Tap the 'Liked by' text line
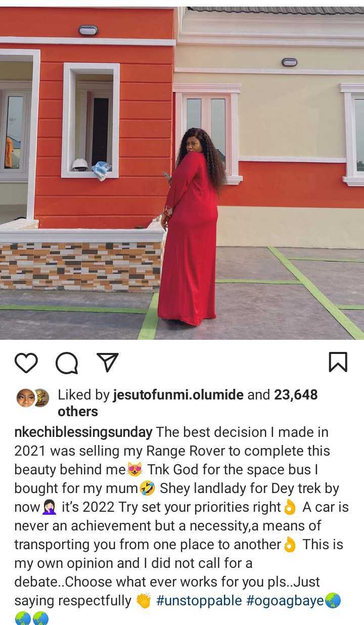Viewport: 364px width, 625px height. point(188,403)
